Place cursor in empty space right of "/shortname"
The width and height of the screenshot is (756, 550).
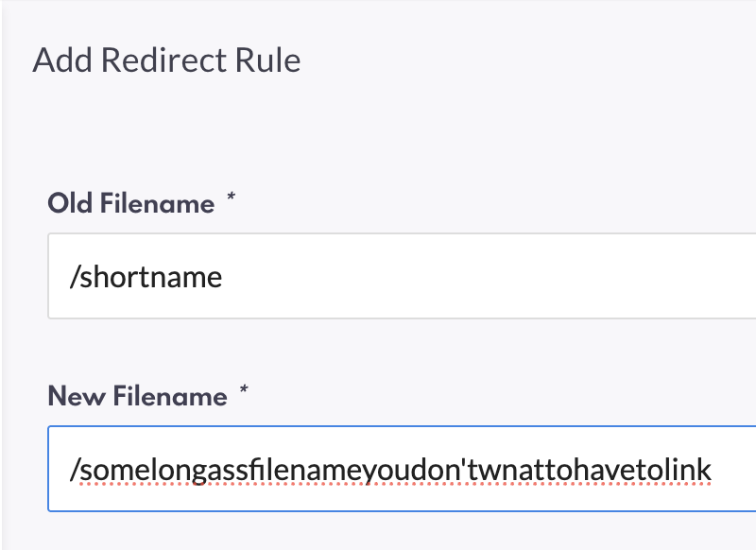472,277
